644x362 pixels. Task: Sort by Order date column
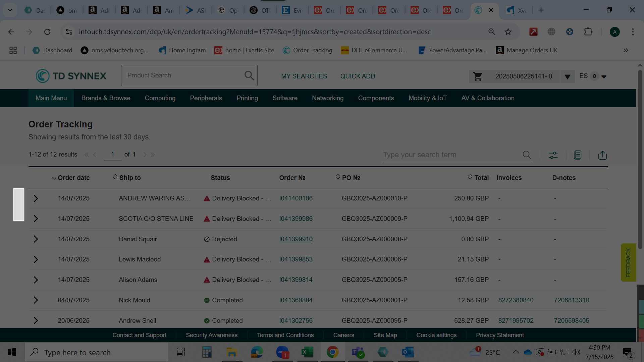click(71, 178)
